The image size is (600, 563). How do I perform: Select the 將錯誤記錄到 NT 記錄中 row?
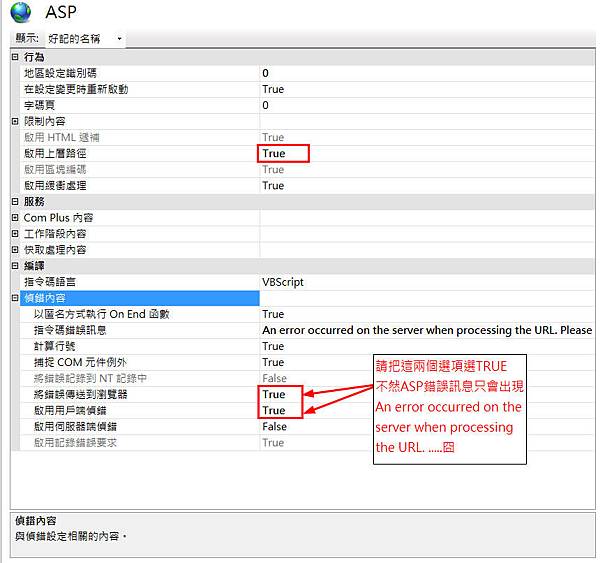pos(90,379)
